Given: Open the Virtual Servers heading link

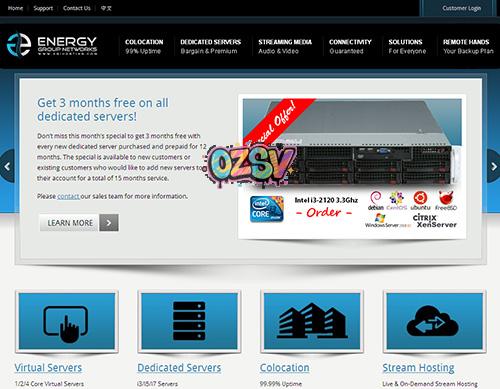Looking at the screenshot, I should [x=48, y=368].
